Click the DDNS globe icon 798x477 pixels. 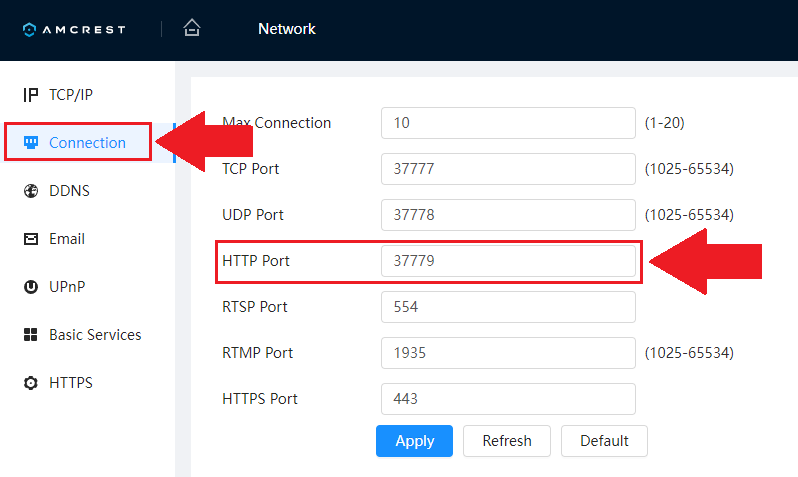click(30, 191)
